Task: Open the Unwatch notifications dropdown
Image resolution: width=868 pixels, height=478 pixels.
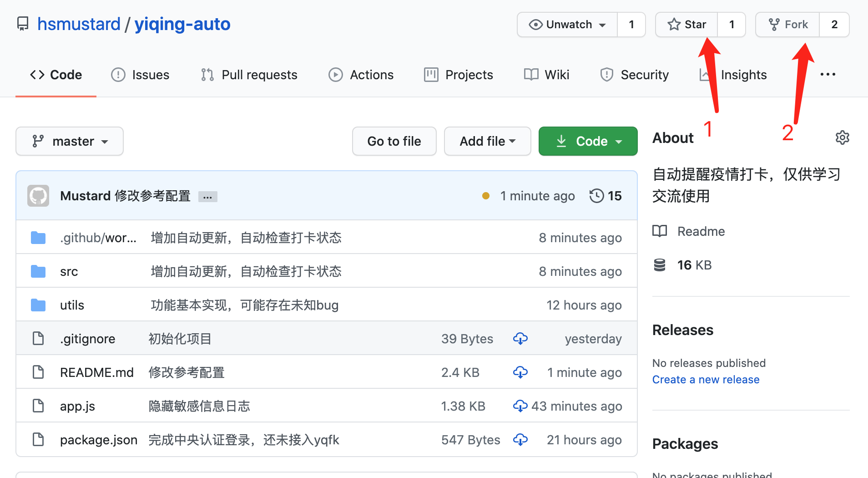Action: [x=567, y=25]
